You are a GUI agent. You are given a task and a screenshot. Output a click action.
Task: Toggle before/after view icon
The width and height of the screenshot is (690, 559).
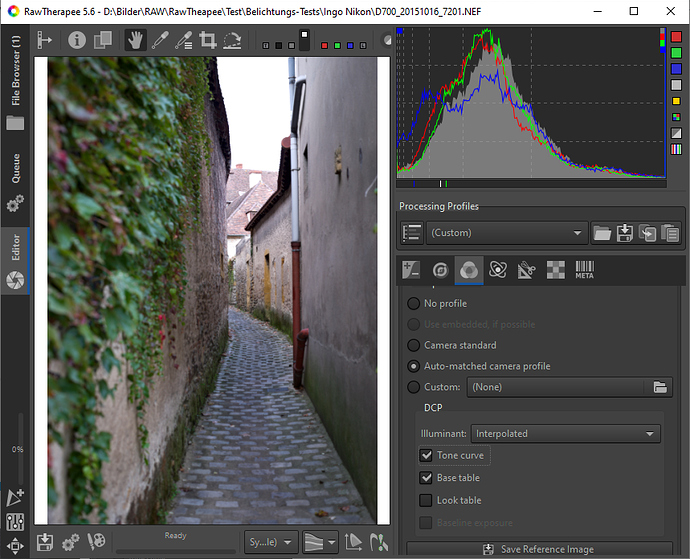point(103,40)
